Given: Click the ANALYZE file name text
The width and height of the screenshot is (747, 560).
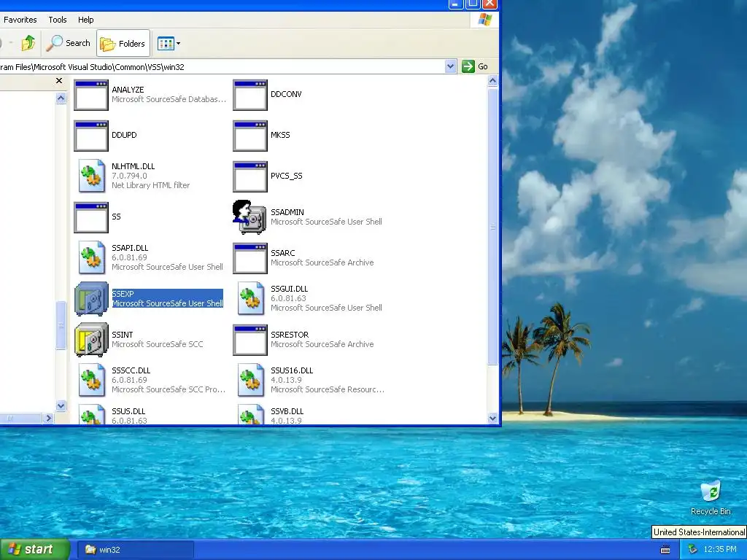Looking at the screenshot, I should (x=128, y=90).
